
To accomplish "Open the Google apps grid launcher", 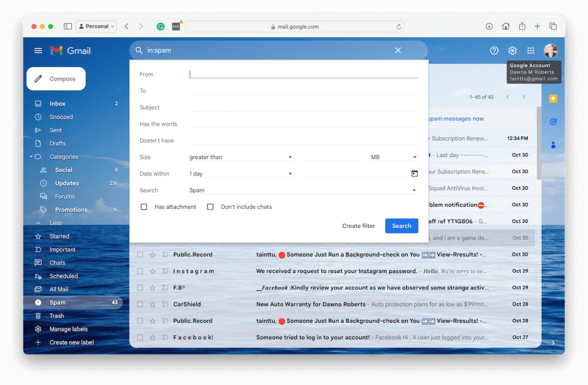I will point(530,50).
